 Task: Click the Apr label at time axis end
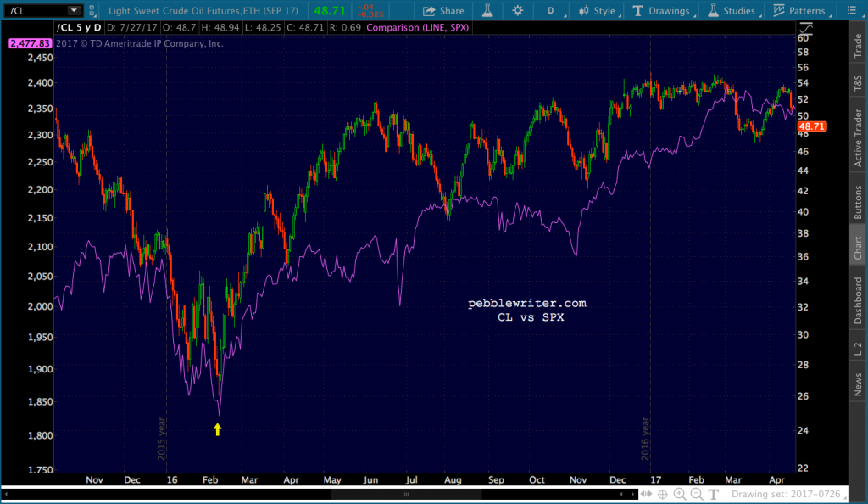[x=777, y=479]
